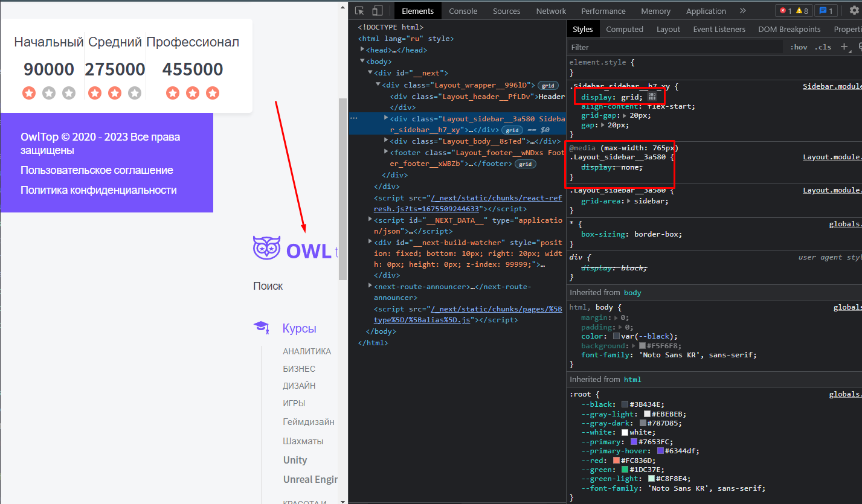This screenshot has width=862, height=504.
Task: Open DevTools settings gear
Action: (x=854, y=10)
